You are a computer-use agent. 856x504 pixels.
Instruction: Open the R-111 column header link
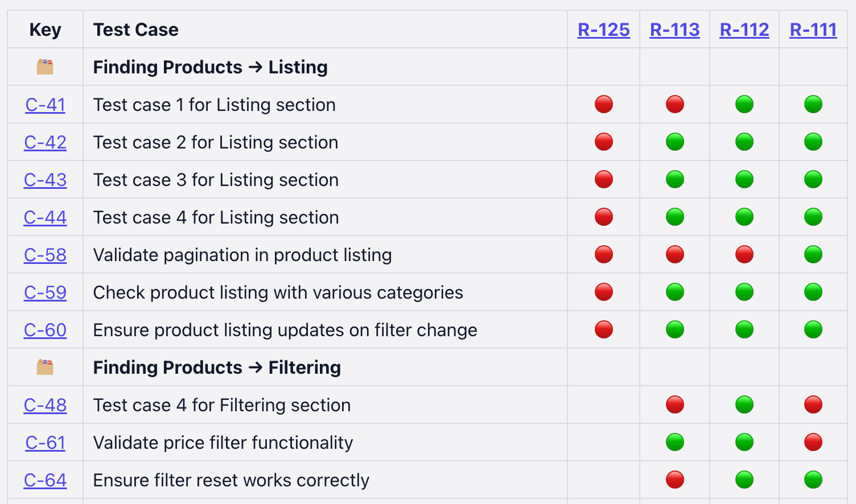813,30
